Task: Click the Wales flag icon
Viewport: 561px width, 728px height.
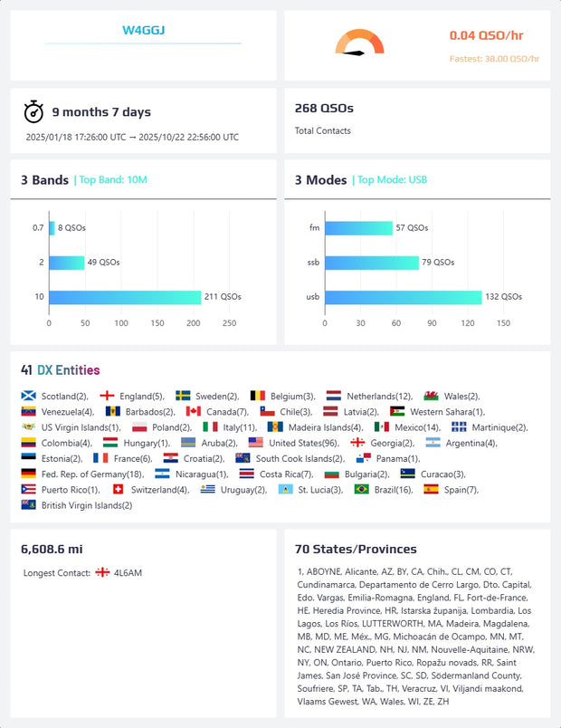Action: [431, 396]
